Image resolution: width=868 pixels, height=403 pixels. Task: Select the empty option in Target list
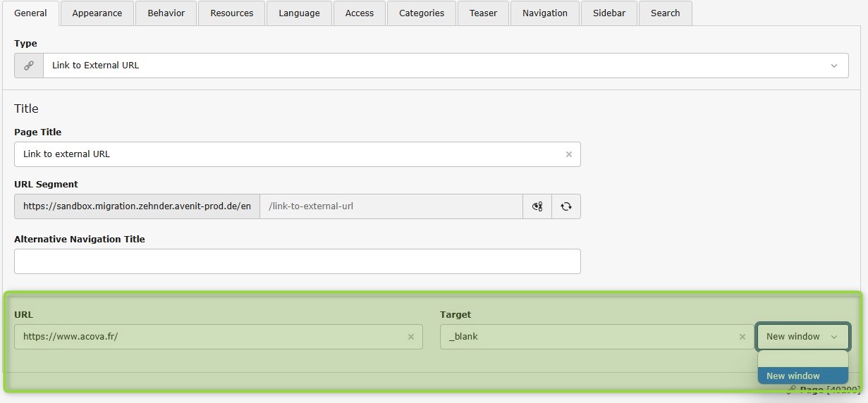(802, 359)
